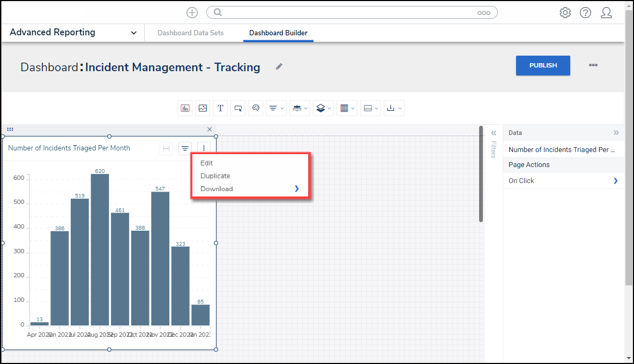Click the 620 Aug bar in chart
Image resolution: width=634 pixels, height=364 pixels.
100,249
